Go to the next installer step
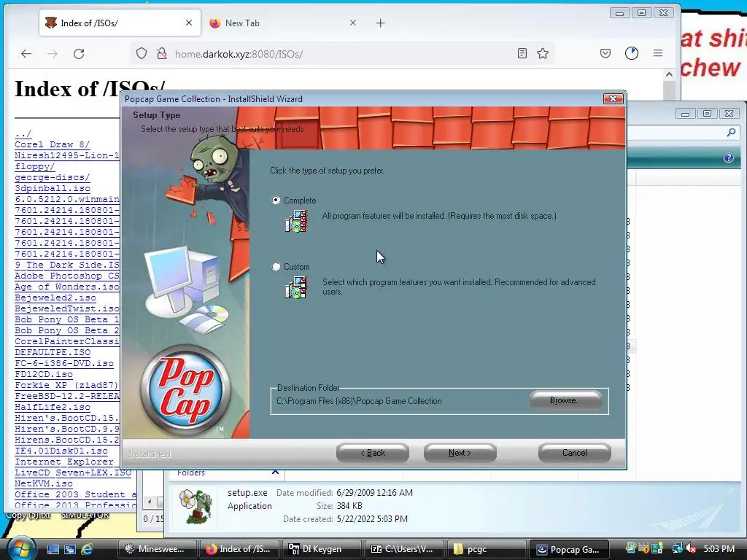Screen dimensions: 747x560 coord(460,453)
